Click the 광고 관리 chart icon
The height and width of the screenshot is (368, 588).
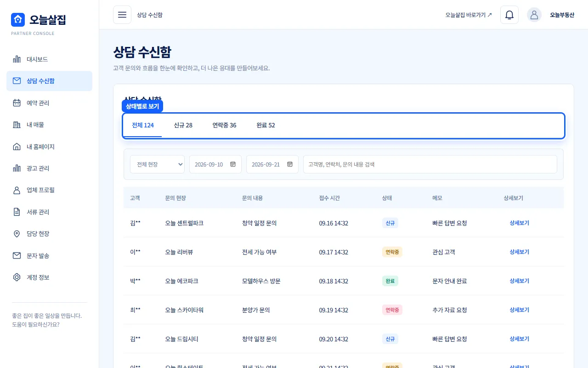pos(17,168)
